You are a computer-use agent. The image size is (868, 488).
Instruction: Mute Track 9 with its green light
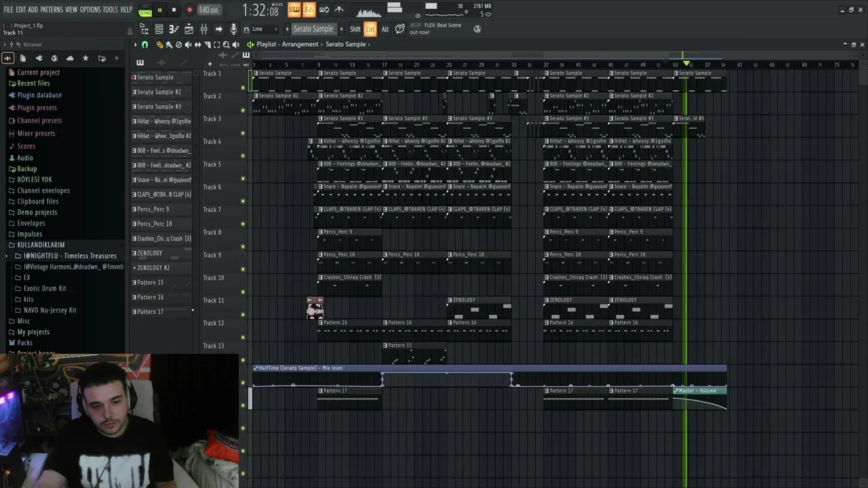[243, 269]
